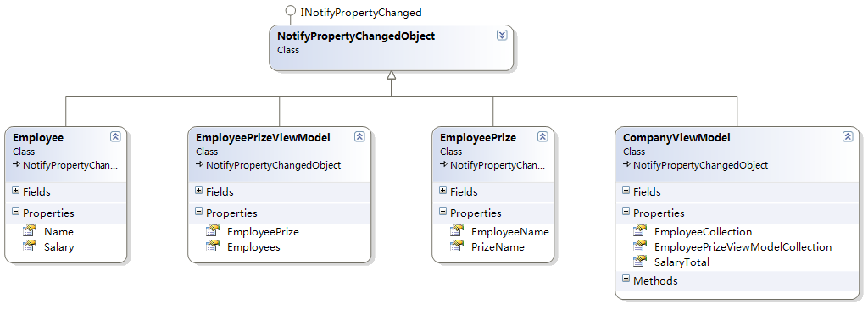This screenshot has height=315, width=868.
Task: Click the EmployeePrize property icon in EmployeePrizeViewModel
Action: click(213, 231)
